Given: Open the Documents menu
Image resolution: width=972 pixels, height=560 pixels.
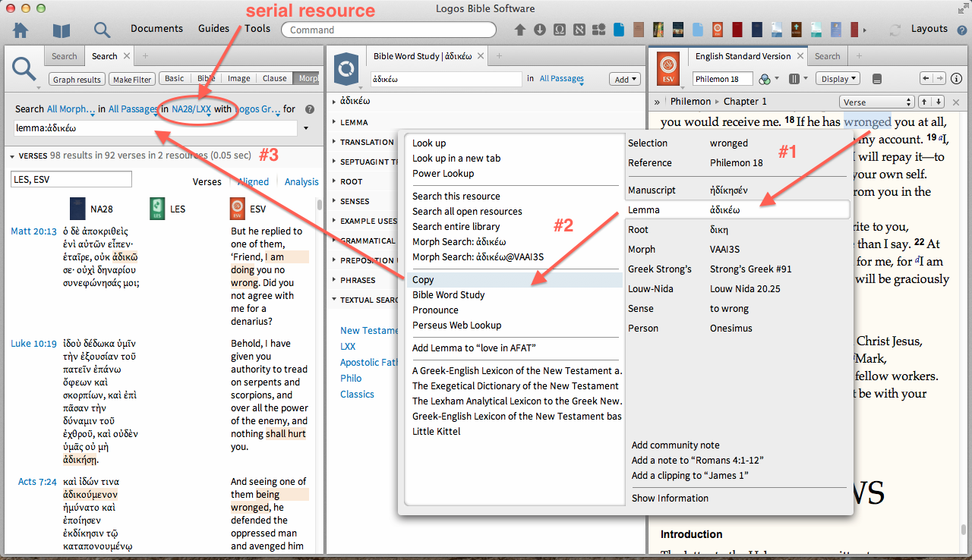Looking at the screenshot, I should click(156, 29).
